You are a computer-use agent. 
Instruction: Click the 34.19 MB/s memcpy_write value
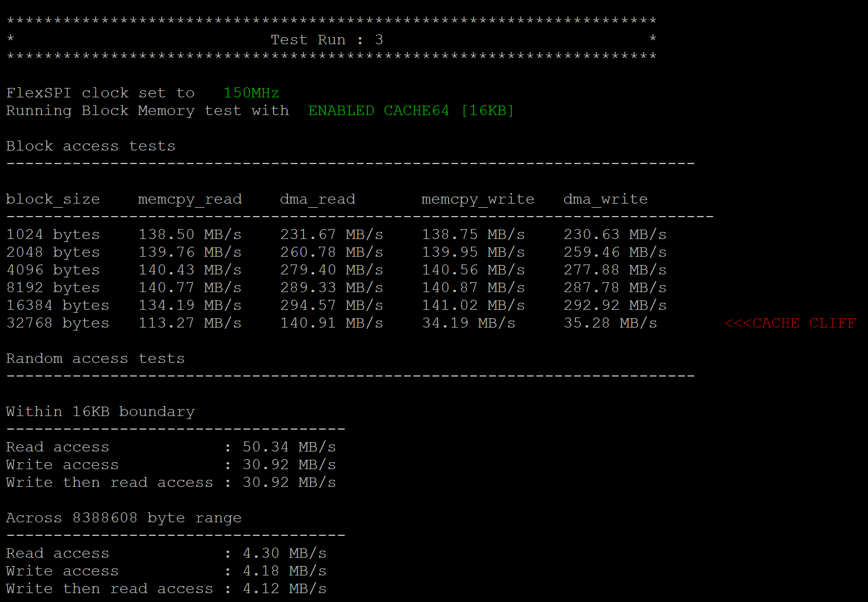tap(468, 323)
